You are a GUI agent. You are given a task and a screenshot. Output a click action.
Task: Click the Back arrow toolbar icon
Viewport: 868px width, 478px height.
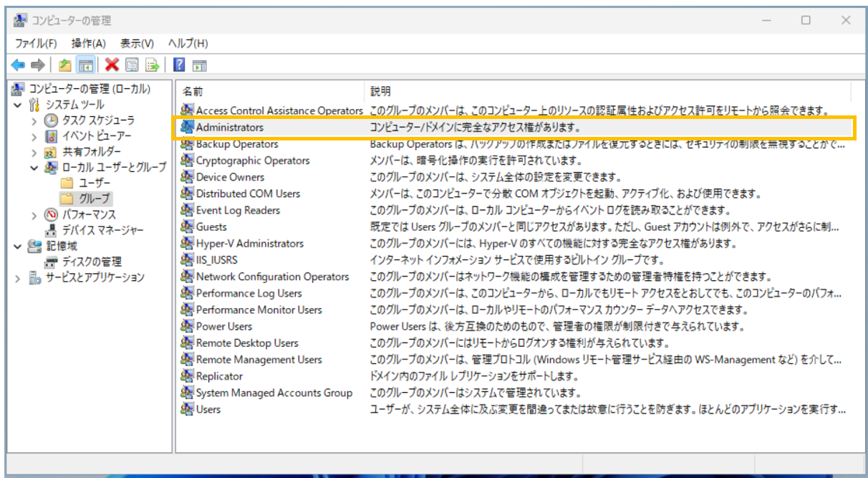pyautogui.click(x=18, y=65)
